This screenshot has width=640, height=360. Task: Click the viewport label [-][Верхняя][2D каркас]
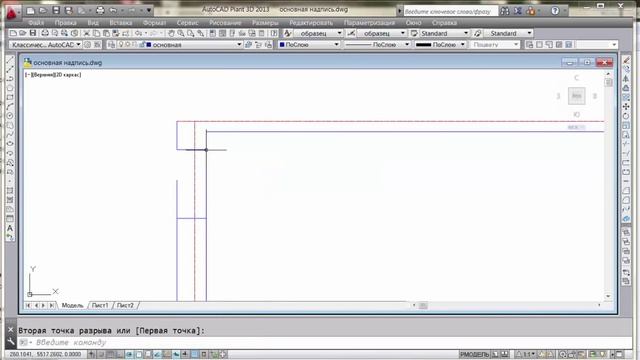pyautogui.click(x=53, y=75)
